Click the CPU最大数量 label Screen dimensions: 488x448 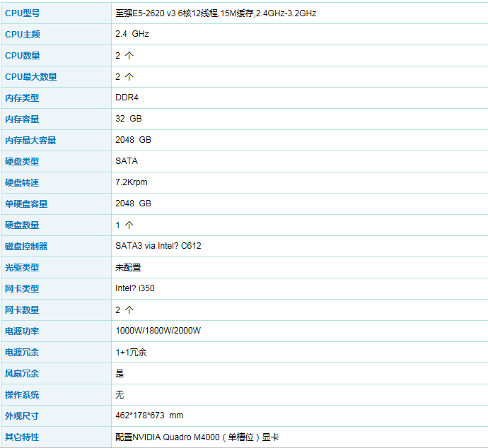click(x=31, y=77)
